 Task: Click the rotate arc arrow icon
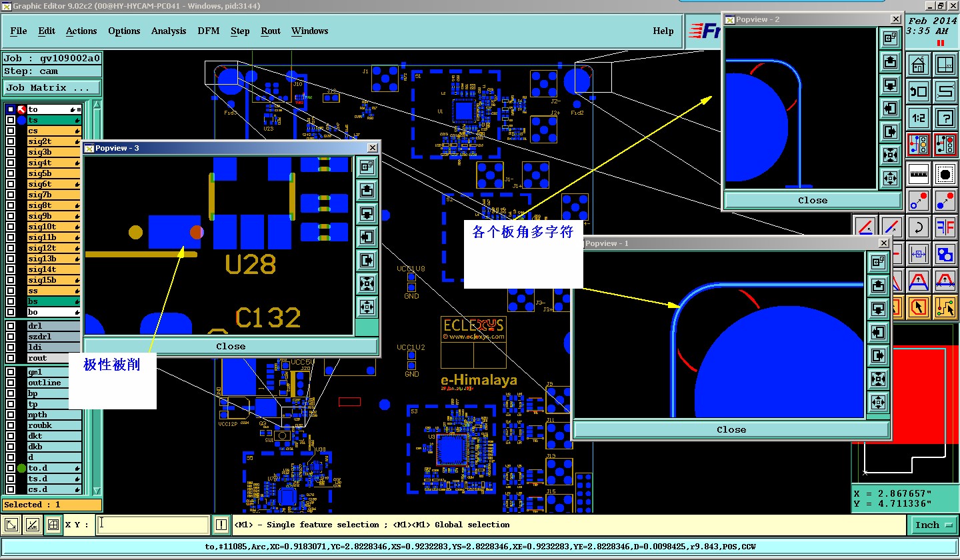coord(919,227)
